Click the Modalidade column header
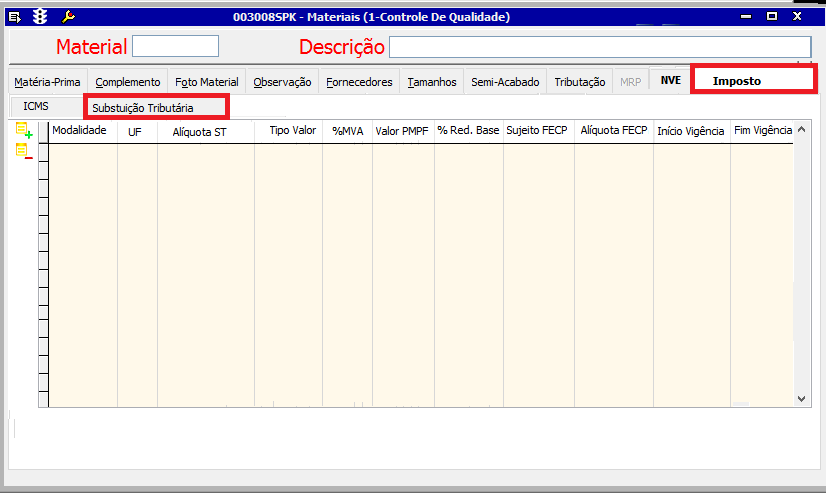The height and width of the screenshot is (493, 826). click(83, 131)
